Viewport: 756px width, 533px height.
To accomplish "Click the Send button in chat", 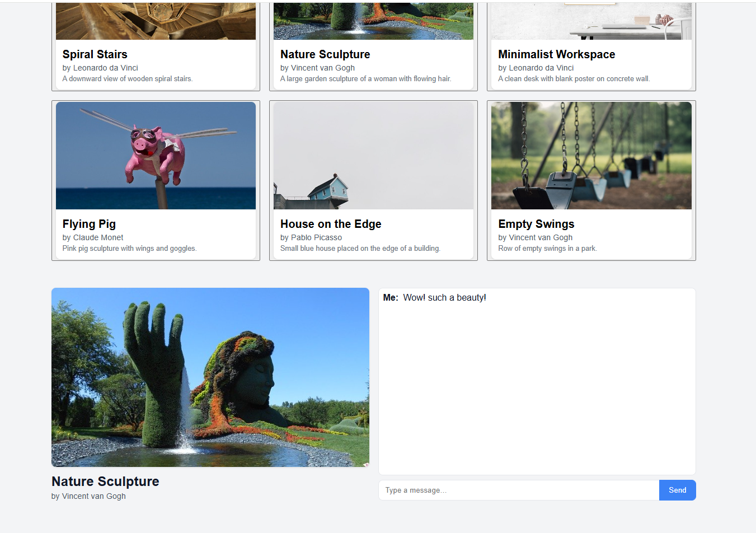I will pos(677,490).
